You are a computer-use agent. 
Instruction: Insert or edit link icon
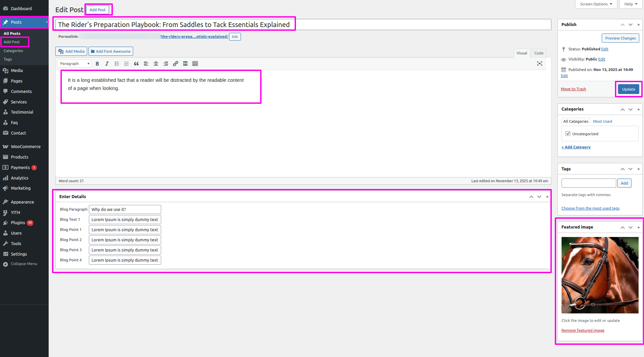pyautogui.click(x=175, y=64)
